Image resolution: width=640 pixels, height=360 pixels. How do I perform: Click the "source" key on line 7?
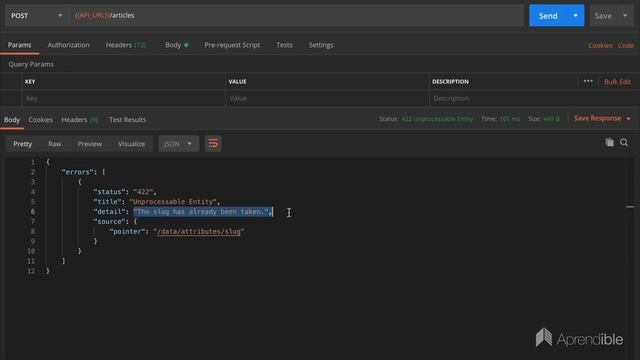(x=110, y=221)
